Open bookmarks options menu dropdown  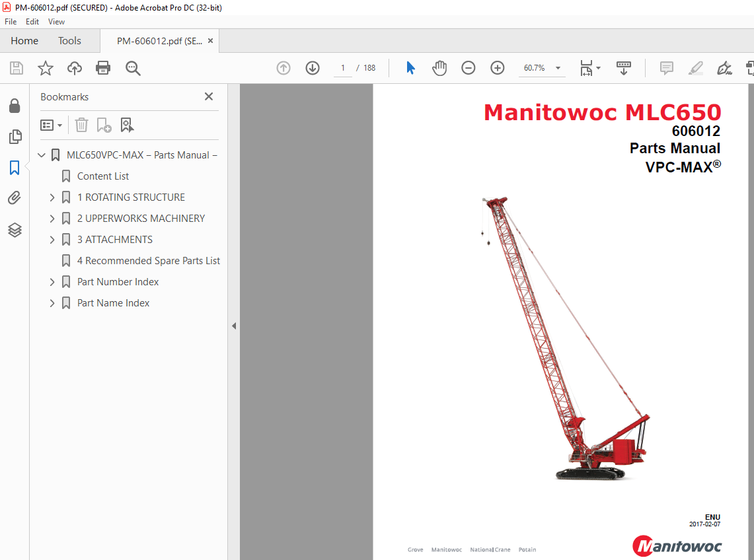point(51,125)
